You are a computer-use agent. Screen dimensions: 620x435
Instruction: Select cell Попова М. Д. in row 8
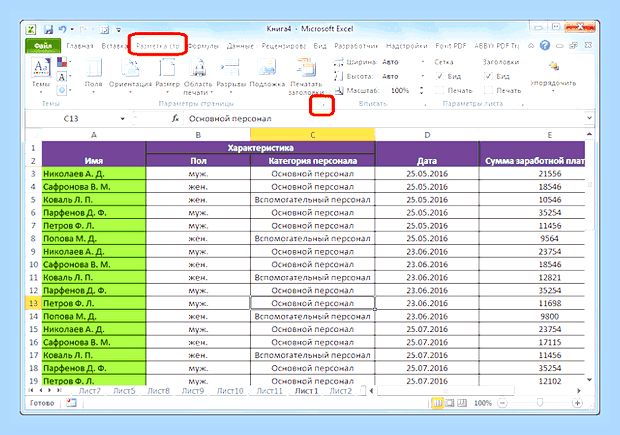pyautogui.click(x=94, y=238)
